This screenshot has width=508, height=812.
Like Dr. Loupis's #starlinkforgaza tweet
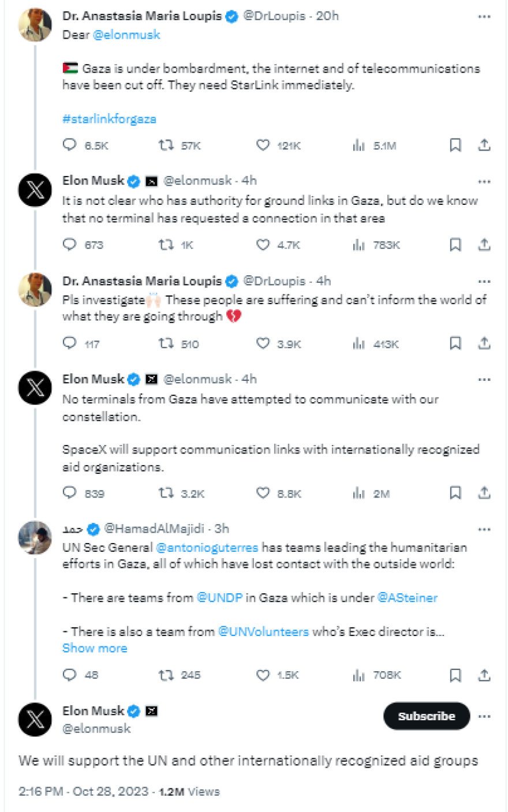pos(263,145)
